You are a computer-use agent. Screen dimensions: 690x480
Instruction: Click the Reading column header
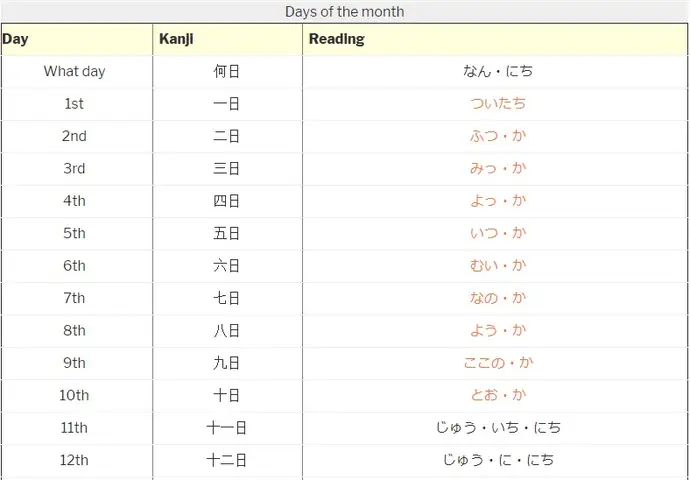tap(495, 39)
